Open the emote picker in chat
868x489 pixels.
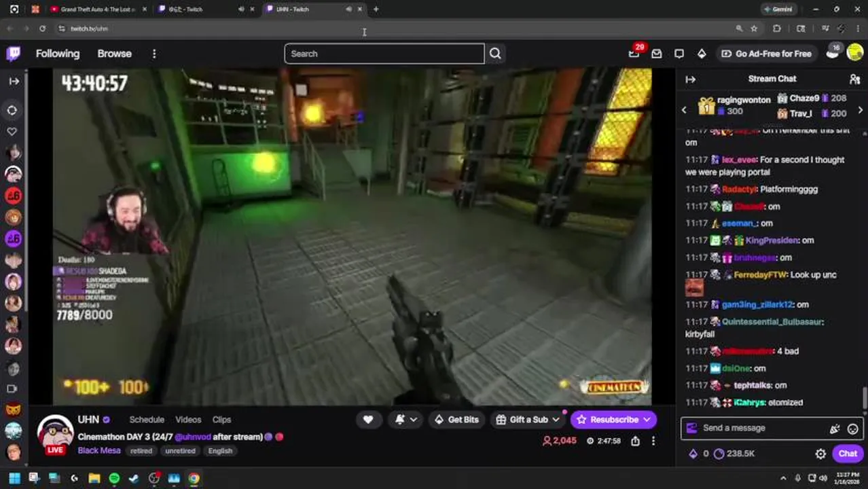[852, 429]
